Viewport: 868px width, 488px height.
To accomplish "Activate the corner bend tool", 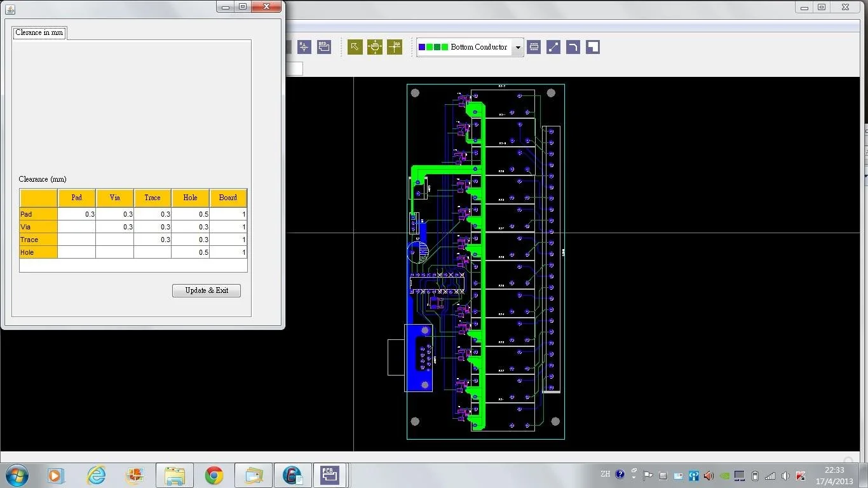I will [573, 46].
